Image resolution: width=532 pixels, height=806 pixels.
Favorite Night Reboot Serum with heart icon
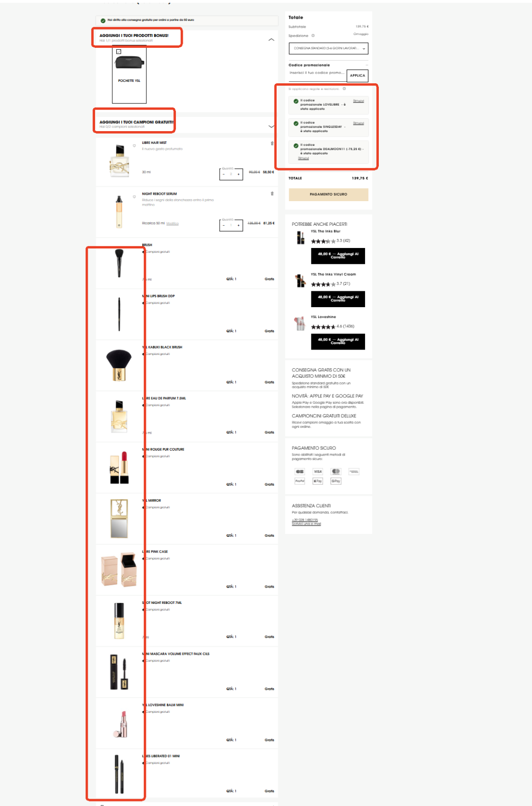pyautogui.click(x=134, y=197)
